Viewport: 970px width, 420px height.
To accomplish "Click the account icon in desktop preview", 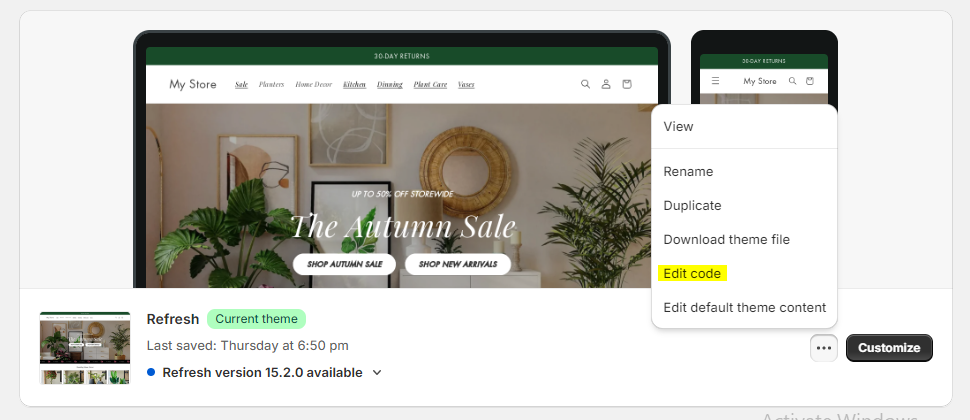I will tap(606, 84).
